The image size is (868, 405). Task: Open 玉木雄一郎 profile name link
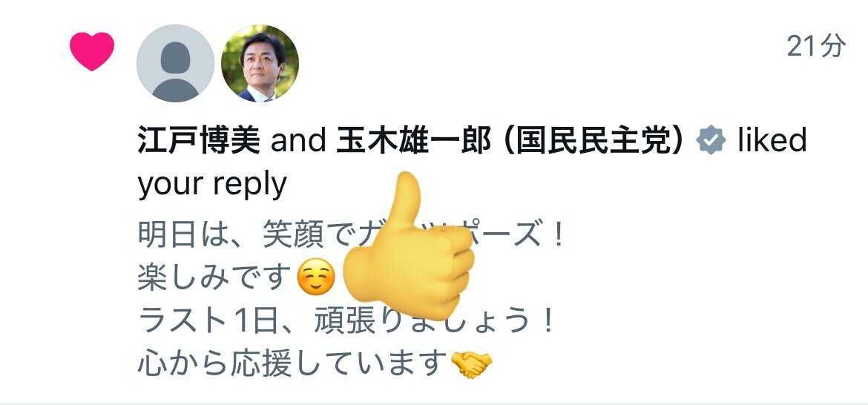(x=413, y=140)
